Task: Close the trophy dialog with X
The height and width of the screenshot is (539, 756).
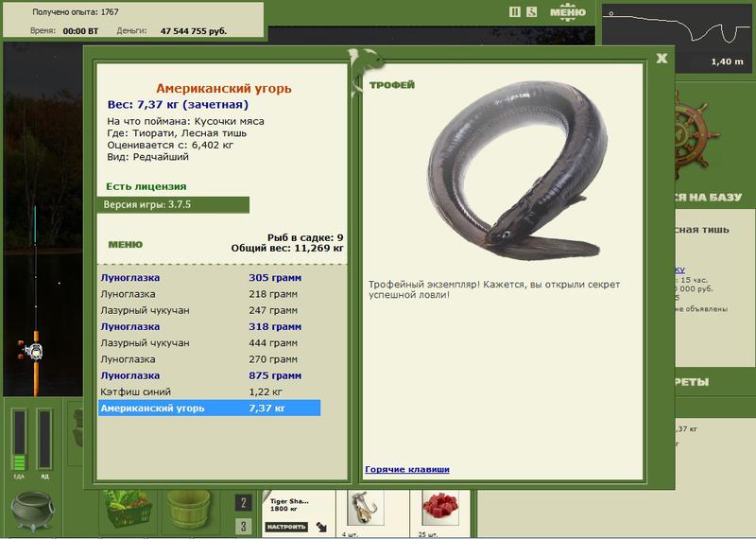Action: 661,59
